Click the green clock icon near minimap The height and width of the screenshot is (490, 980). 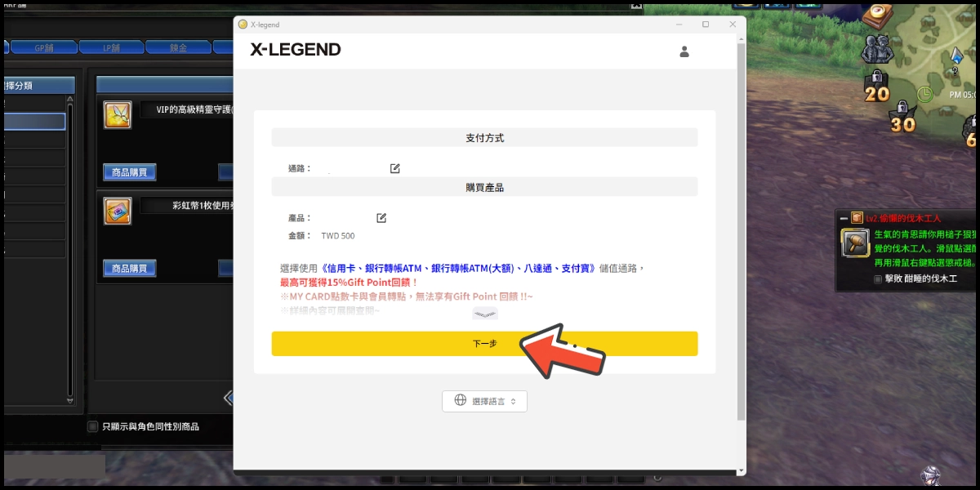(925, 94)
